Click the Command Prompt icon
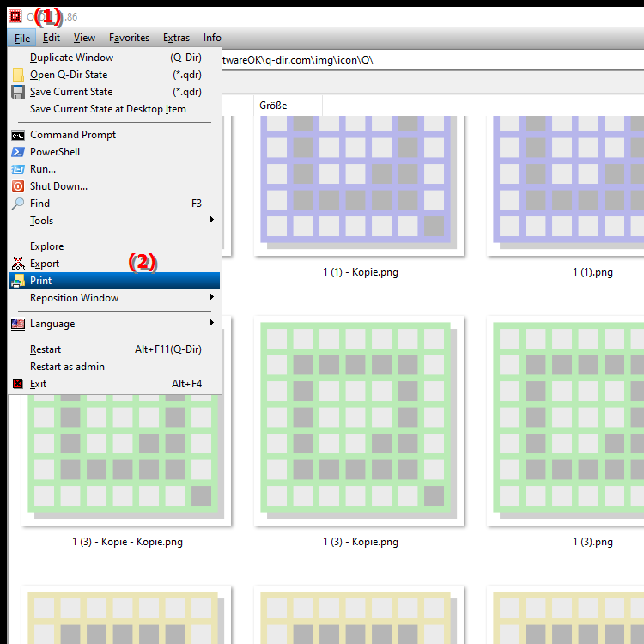 18,135
